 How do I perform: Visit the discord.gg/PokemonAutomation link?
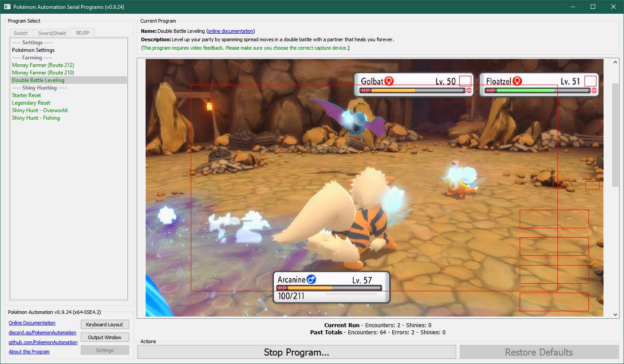42,333
